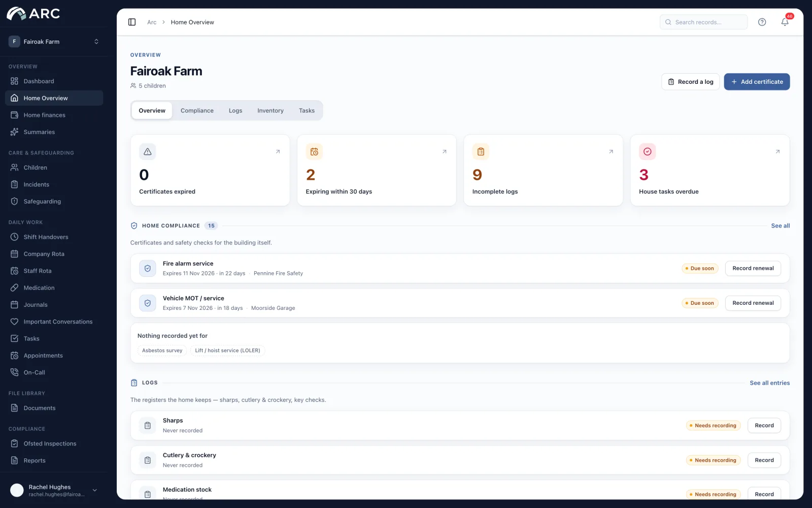Click the ARC logo
This screenshot has height=508, width=812.
pos(33,14)
